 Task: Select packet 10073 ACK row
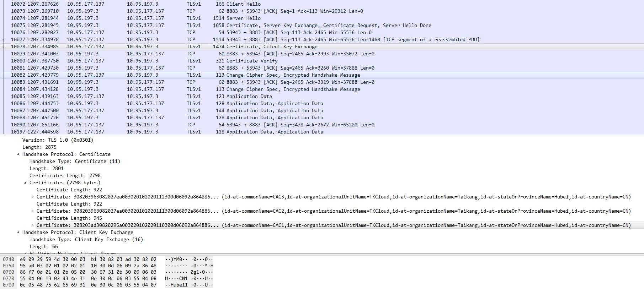click(x=322, y=11)
